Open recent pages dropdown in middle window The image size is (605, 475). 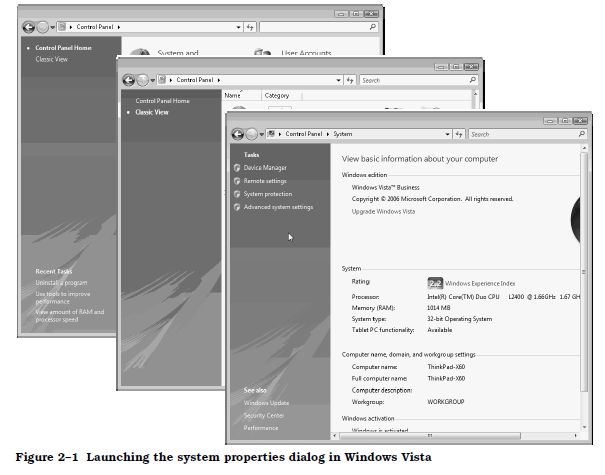(x=153, y=80)
